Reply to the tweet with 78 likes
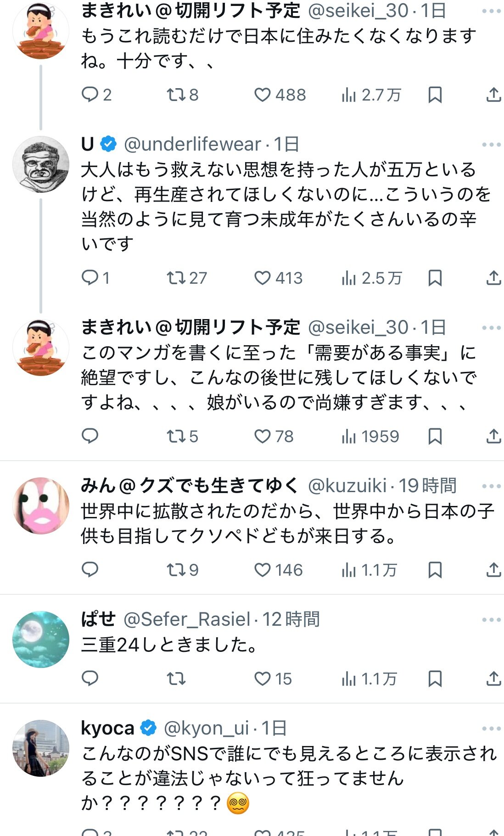Screen dimensions: 504x836 [90, 436]
